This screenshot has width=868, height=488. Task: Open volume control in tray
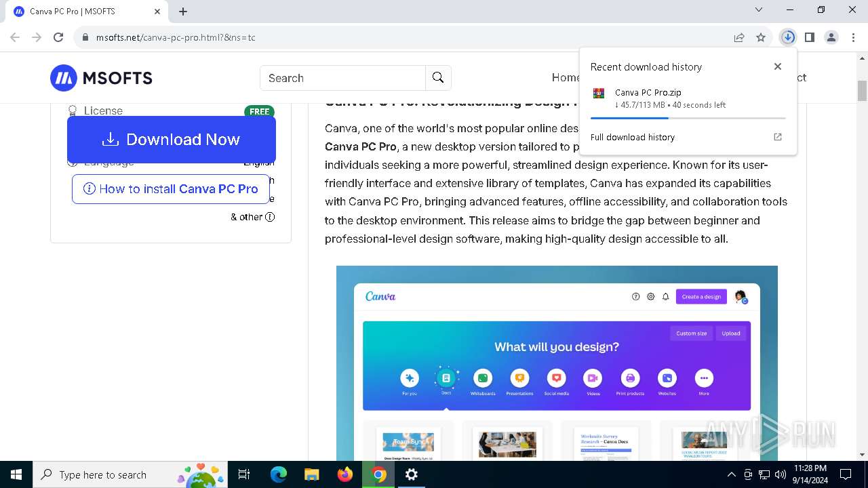tap(781, 474)
